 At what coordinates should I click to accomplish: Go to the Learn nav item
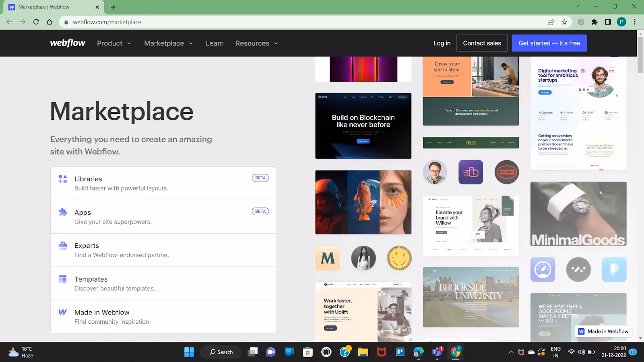215,43
